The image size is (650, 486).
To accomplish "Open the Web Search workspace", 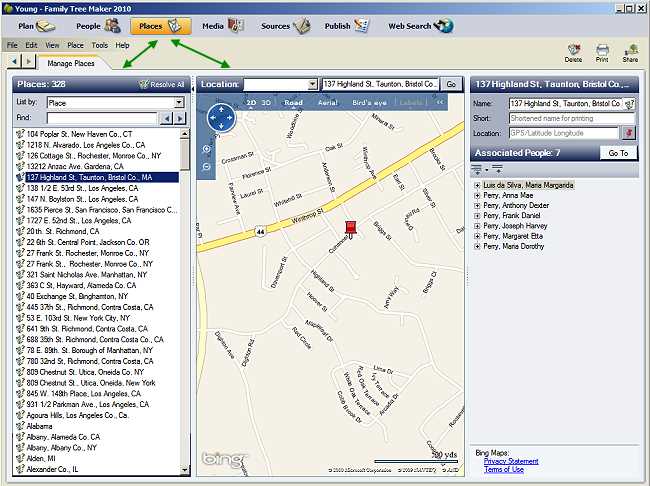I will click(x=420, y=26).
